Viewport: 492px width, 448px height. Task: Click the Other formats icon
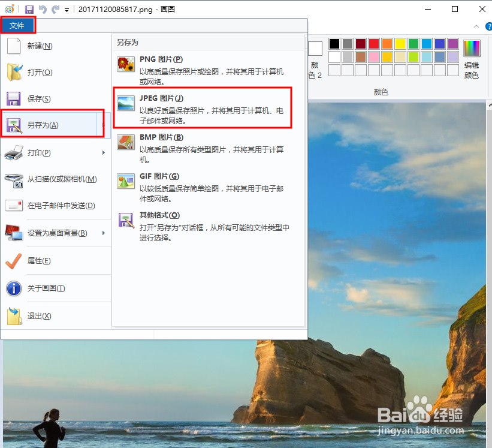pos(126,220)
